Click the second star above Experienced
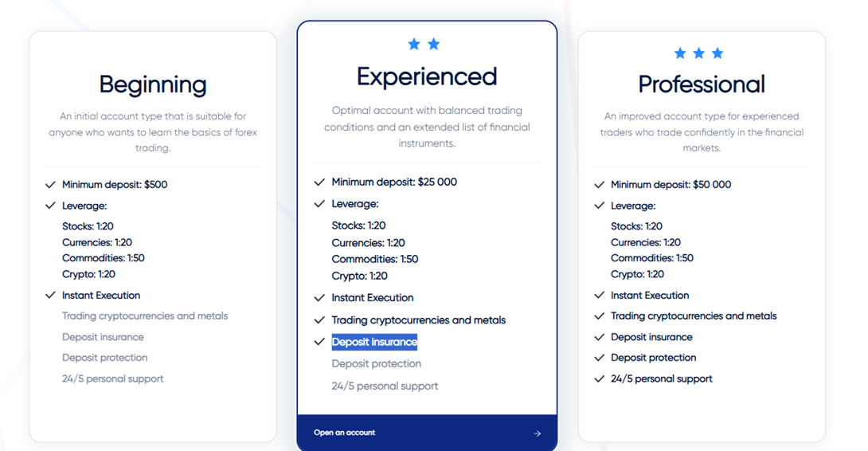Image resolution: width=868 pixels, height=451 pixels. (433, 44)
